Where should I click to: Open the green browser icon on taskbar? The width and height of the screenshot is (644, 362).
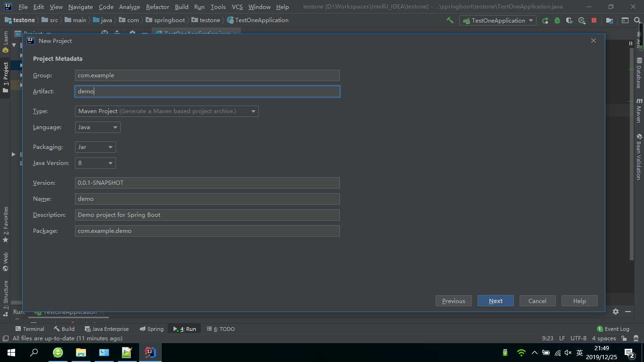pyautogui.click(x=58, y=352)
